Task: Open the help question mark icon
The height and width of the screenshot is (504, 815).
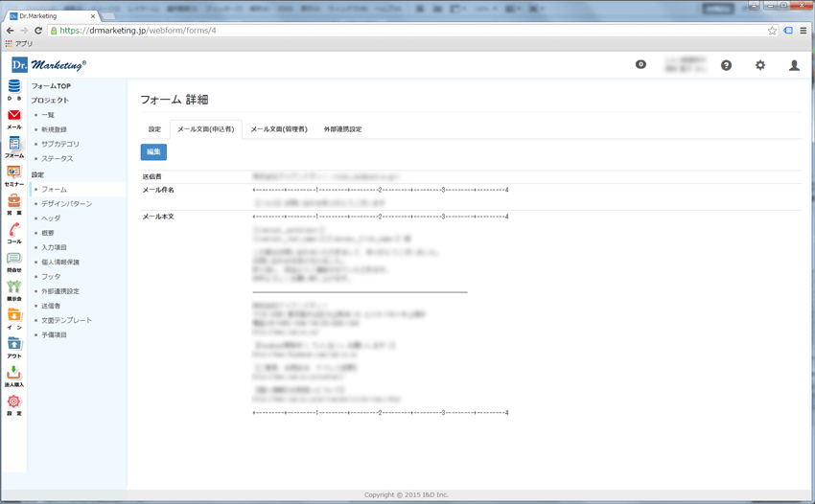Action: [726, 65]
